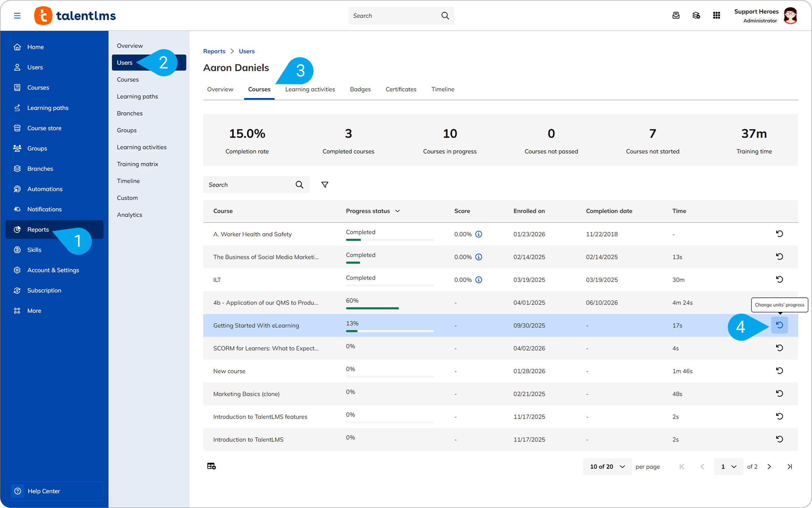Open the messages inbox icon
Screen dimensions: 812x508
[x=676, y=16]
